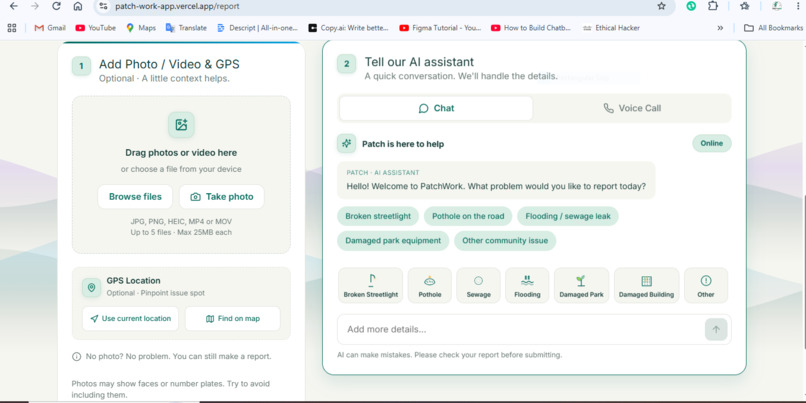Select the Sewage category icon
The height and width of the screenshot is (403, 806).
pyautogui.click(x=478, y=285)
